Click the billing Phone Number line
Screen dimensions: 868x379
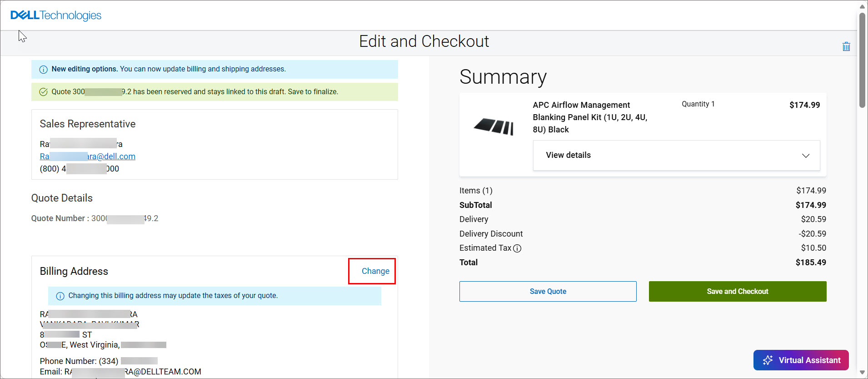(x=99, y=361)
